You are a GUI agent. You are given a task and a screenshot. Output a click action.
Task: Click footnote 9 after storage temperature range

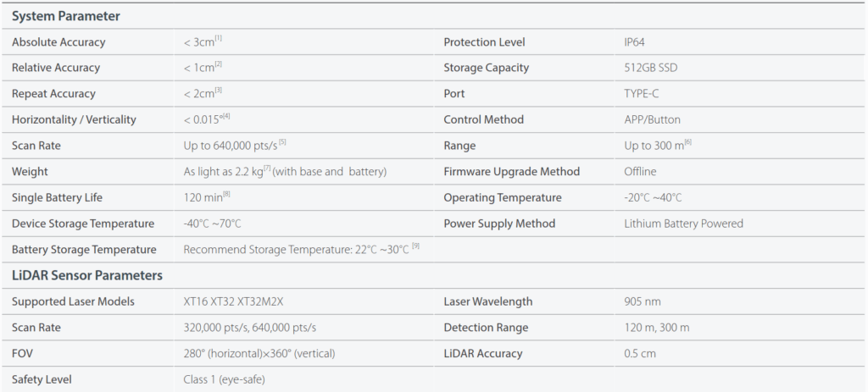[x=415, y=246]
